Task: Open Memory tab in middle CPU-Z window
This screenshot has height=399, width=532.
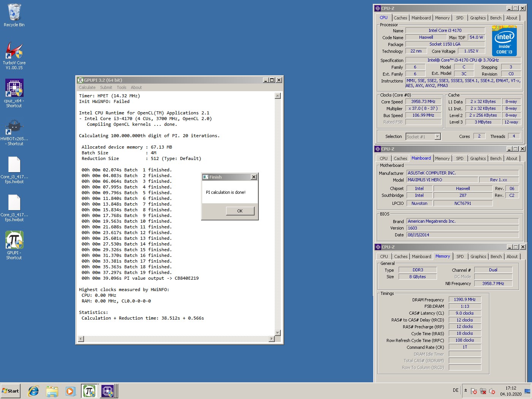Action: tap(442, 158)
